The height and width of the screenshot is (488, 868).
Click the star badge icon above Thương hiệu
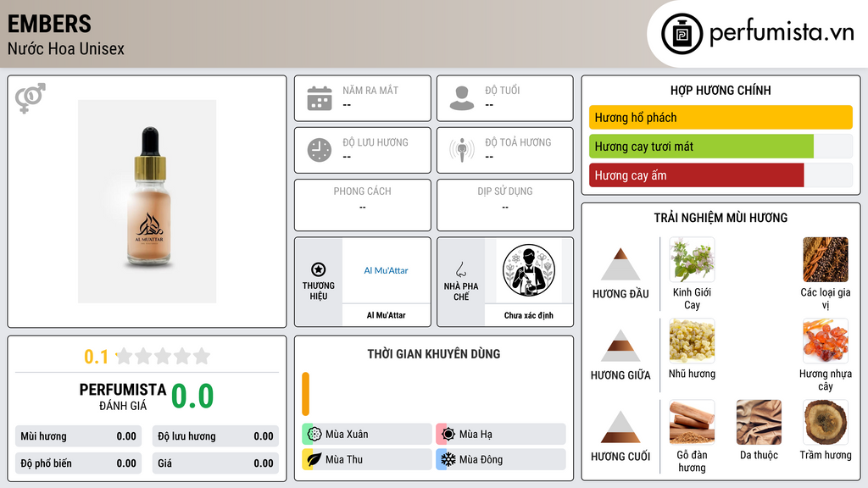point(319,269)
